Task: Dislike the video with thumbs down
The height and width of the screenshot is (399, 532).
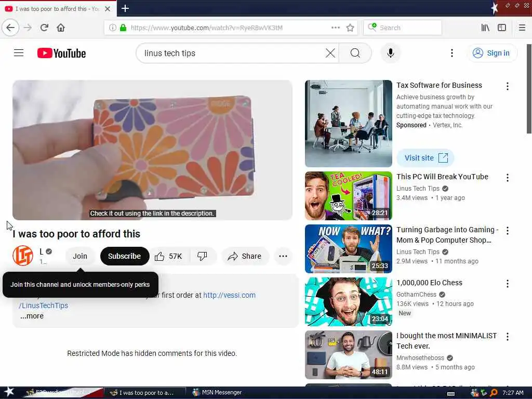Action: point(202,256)
